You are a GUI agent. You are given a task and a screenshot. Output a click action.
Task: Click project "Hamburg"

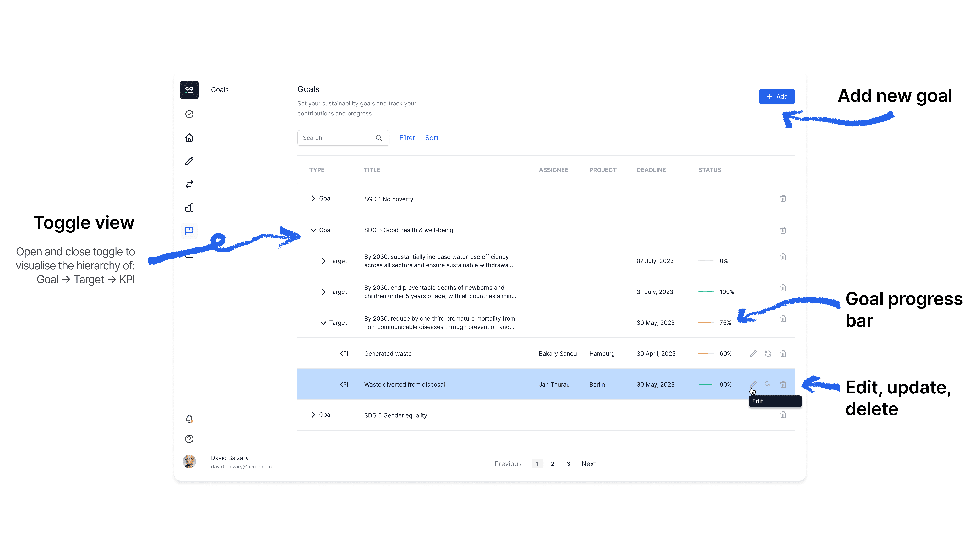click(x=602, y=354)
